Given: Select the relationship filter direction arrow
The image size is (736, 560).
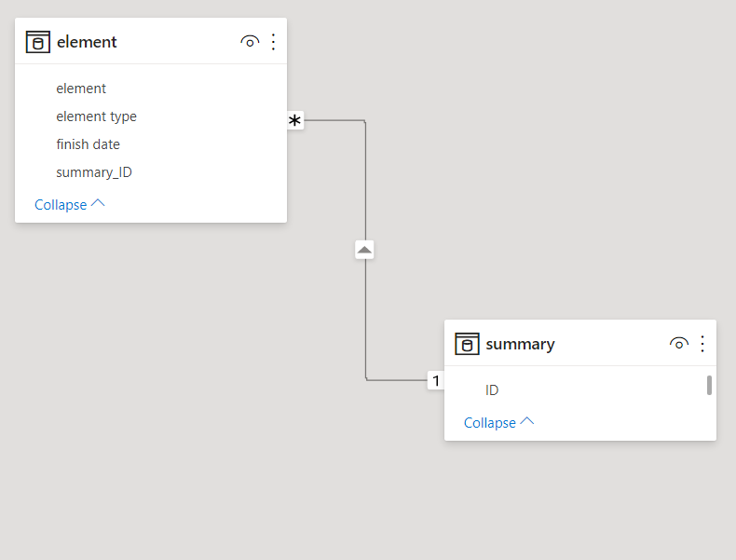Looking at the screenshot, I should 364,250.
